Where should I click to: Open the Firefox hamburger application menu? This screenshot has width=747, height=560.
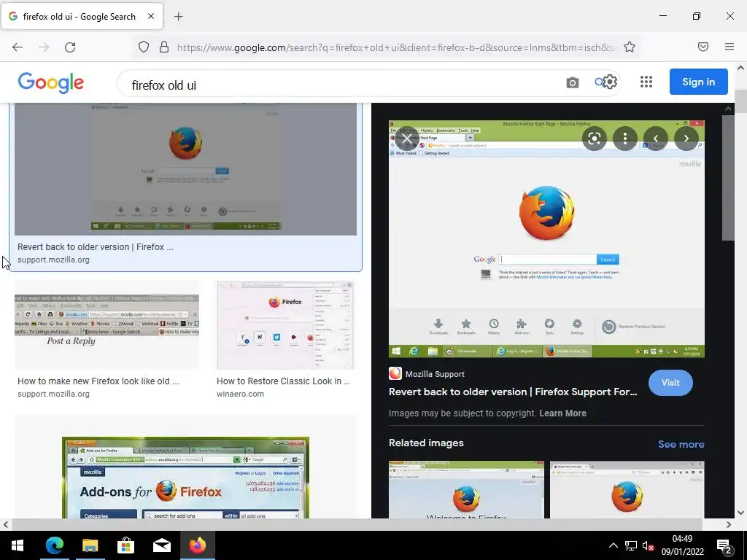click(x=729, y=47)
